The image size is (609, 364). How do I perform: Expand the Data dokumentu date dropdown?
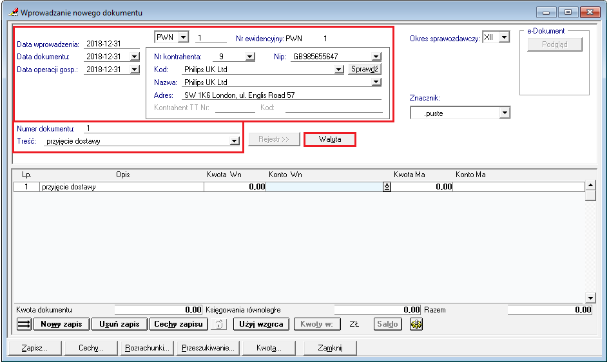[x=135, y=57]
